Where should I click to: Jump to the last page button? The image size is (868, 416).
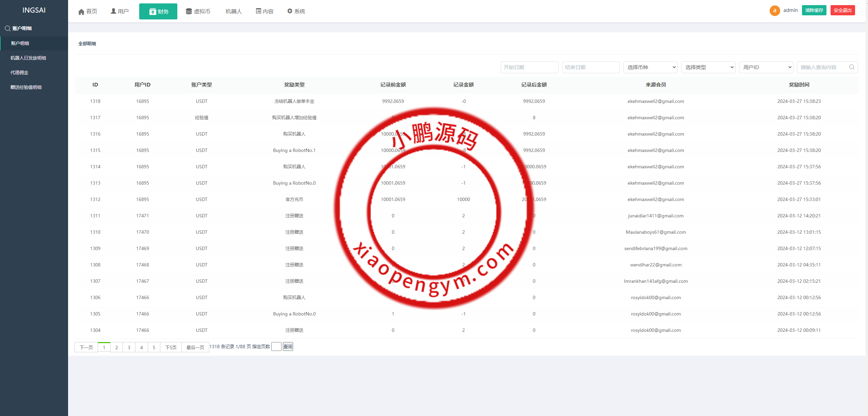[x=195, y=348]
